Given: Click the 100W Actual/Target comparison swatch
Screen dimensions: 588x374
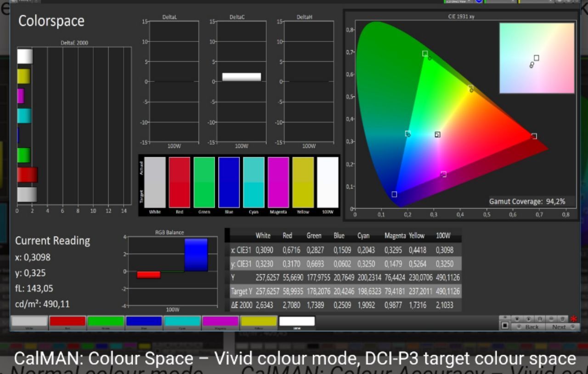Looking at the screenshot, I should tap(328, 182).
